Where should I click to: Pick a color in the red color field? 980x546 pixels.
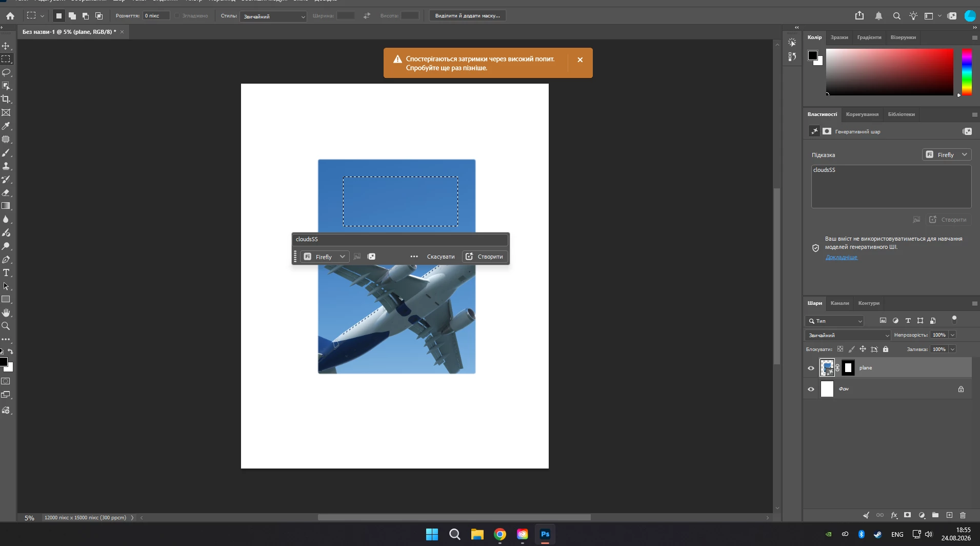890,72
